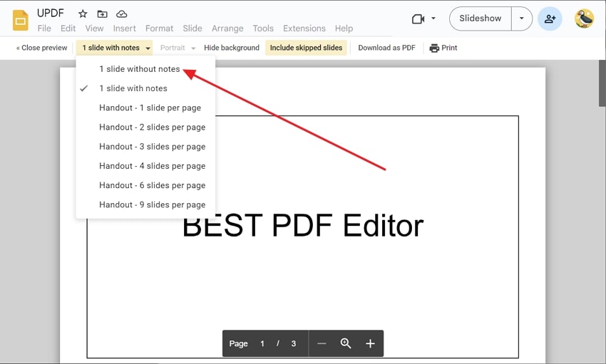The image size is (606, 364).
Task: Open the Portrait orientation dropdown
Action: [x=178, y=48]
